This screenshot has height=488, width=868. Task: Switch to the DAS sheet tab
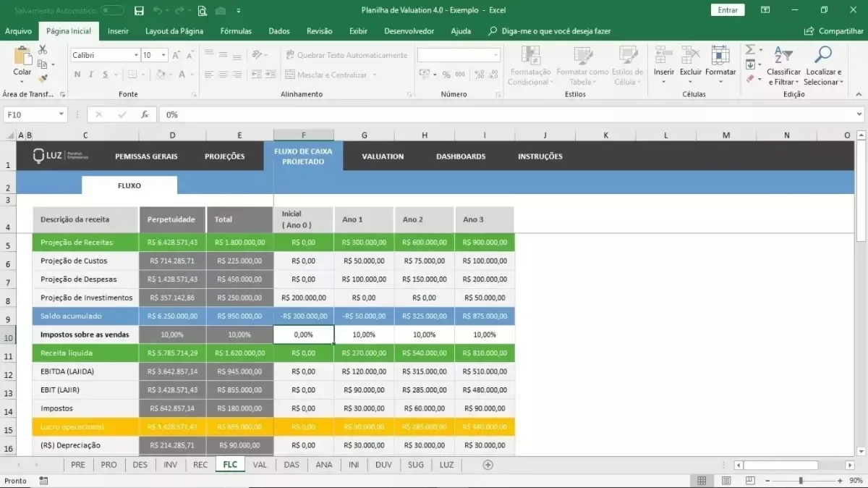click(x=292, y=465)
